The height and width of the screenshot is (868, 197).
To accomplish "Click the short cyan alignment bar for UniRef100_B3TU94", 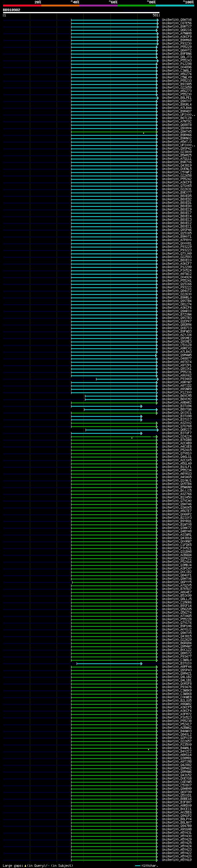I will [x=107, y=406].
